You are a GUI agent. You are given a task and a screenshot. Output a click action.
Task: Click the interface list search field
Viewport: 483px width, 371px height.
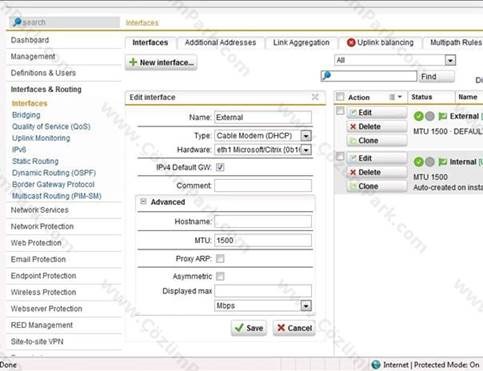click(x=369, y=76)
